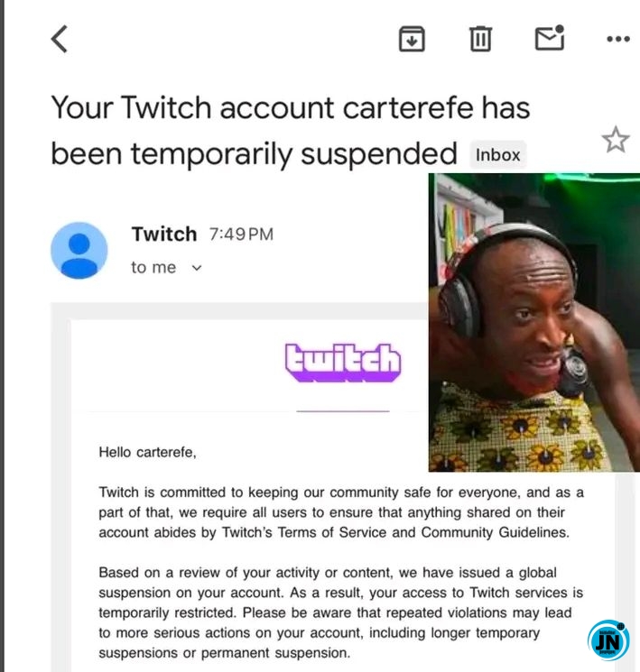Click the purple Twitch logo

pyautogui.click(x=343, y=362)
